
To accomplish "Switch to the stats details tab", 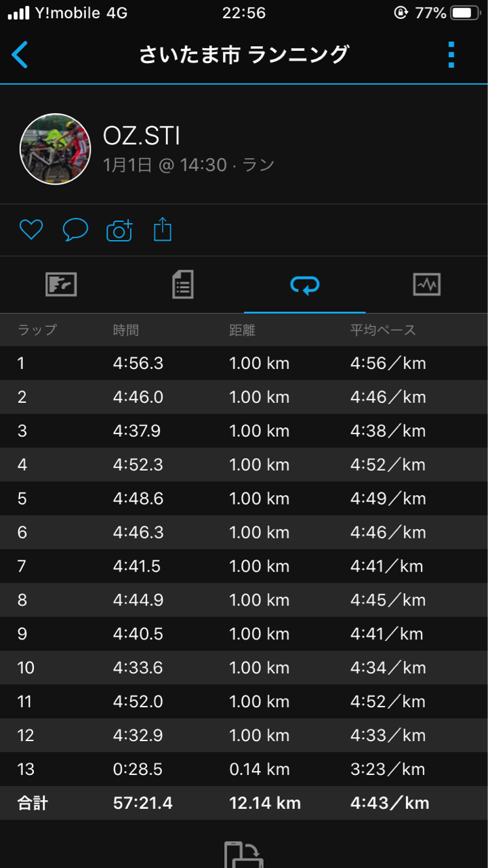I will [183, 284].
